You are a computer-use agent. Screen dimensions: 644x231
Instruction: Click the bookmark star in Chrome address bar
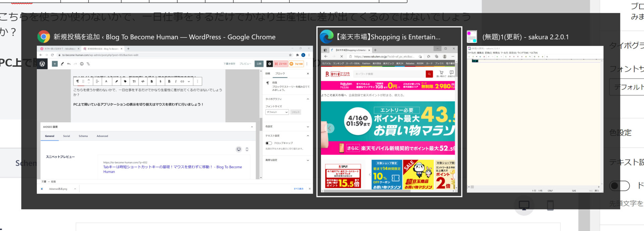(290, 55)
